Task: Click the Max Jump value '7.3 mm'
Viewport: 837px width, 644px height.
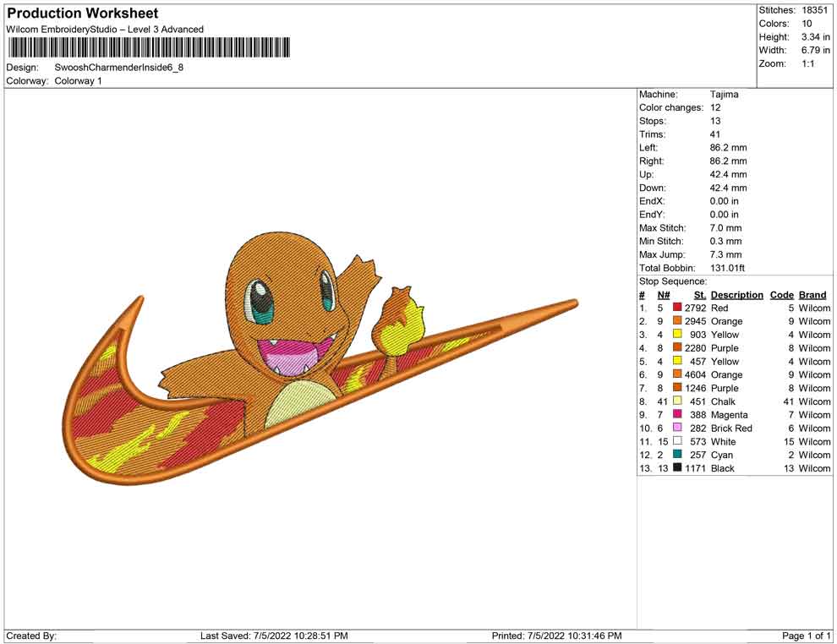Action: coord(726,254)
